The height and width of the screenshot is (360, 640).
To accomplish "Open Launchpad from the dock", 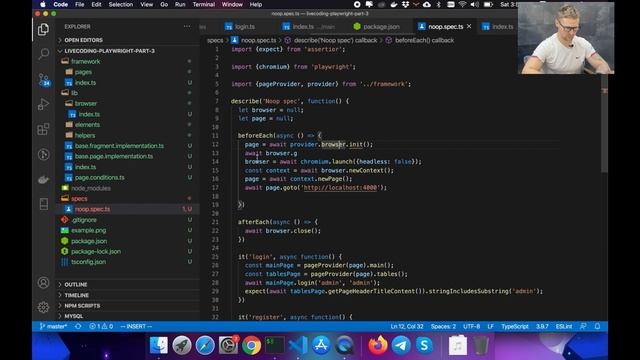I will [x=182, y=345].
